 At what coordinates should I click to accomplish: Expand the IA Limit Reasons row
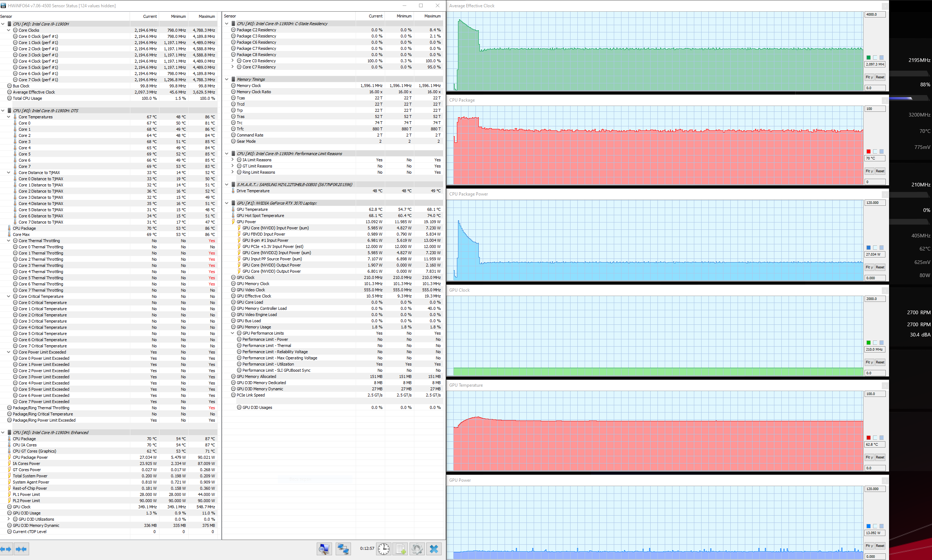pos(232,160)
